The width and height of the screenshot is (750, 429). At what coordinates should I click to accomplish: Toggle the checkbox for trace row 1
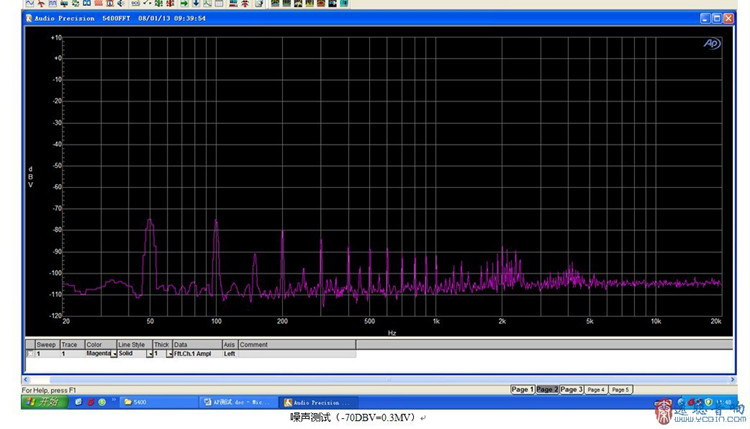click(x=30, y=354)
